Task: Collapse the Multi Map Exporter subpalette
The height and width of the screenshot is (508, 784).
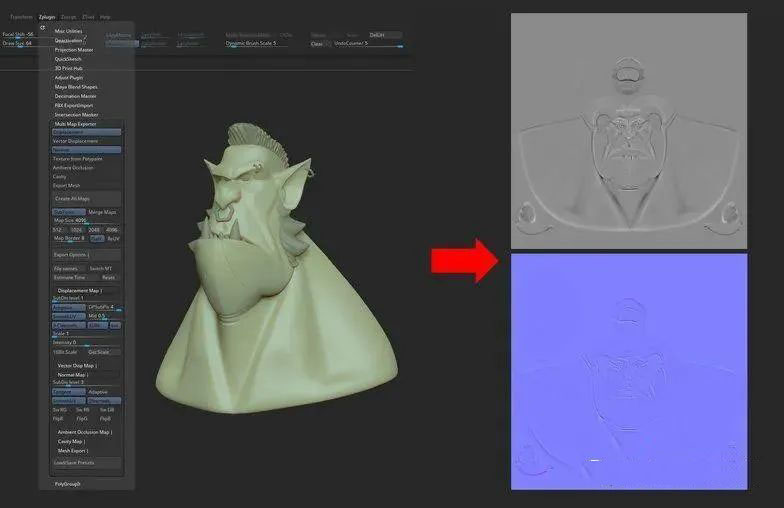Action: [76, 124]
